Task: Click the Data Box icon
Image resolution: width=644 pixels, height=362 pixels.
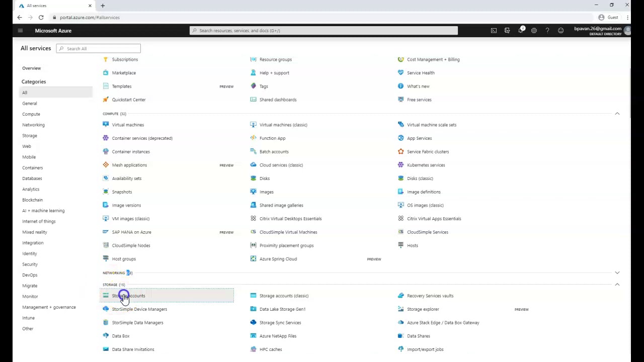Action: click(x=106, y=336)
